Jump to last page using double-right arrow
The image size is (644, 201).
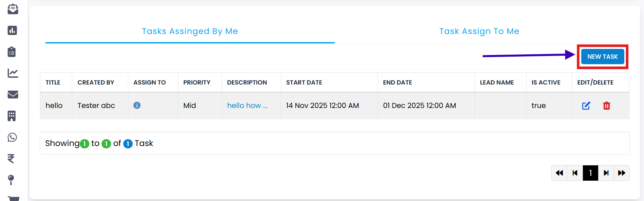point(622,173)
